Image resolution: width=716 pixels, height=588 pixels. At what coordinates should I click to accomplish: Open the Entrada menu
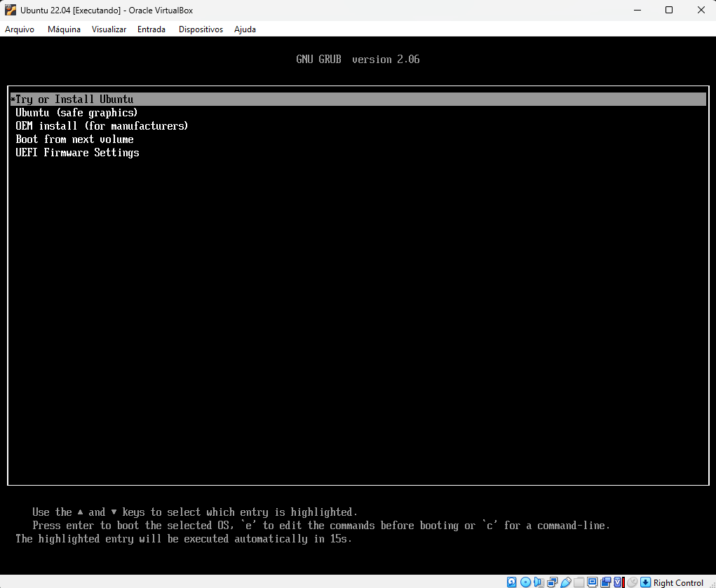151,29
